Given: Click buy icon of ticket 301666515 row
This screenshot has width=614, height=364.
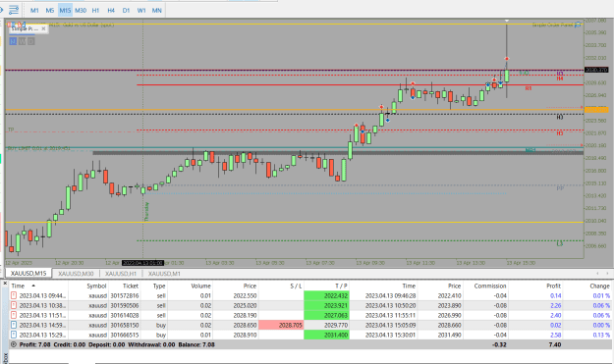Looking at the screenshot, I should coord(14,335).
